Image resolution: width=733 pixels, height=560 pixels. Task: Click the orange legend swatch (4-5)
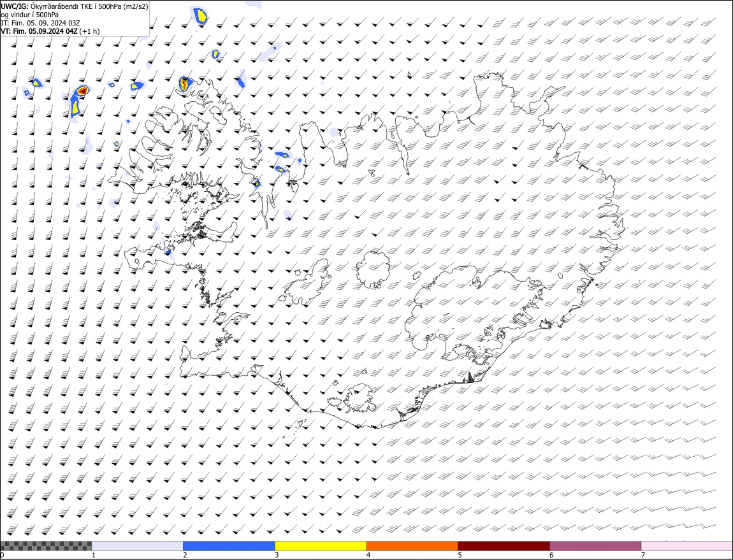click(412, 546)
